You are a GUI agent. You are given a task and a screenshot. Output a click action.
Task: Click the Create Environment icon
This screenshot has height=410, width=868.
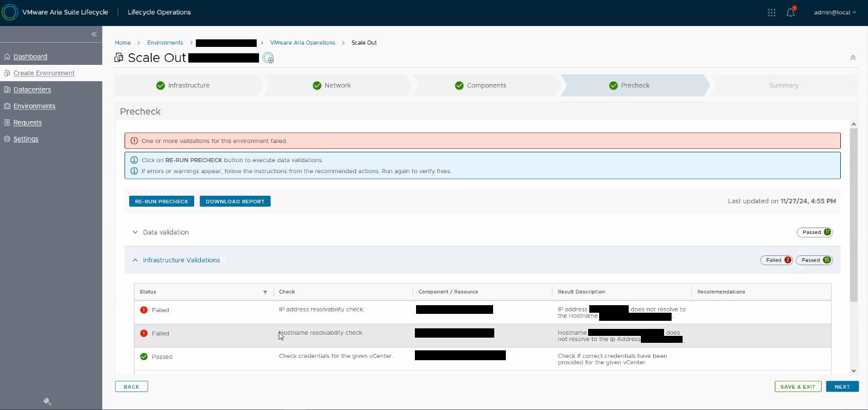coord(7,73)
